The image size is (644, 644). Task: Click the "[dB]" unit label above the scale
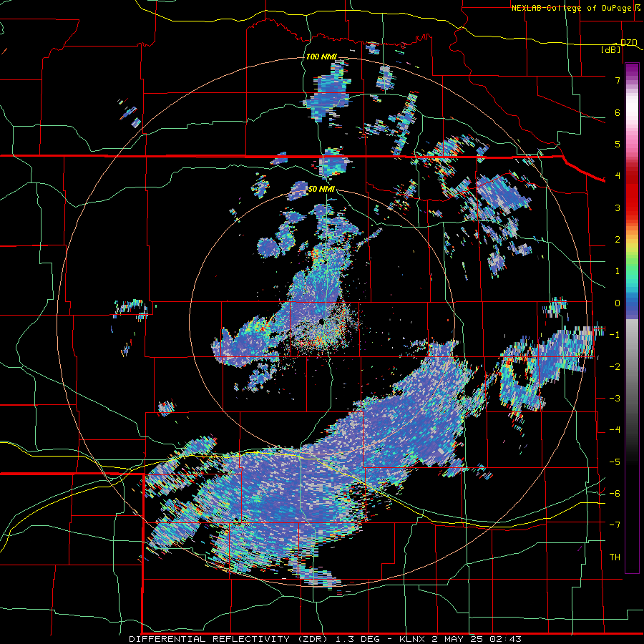611,49
